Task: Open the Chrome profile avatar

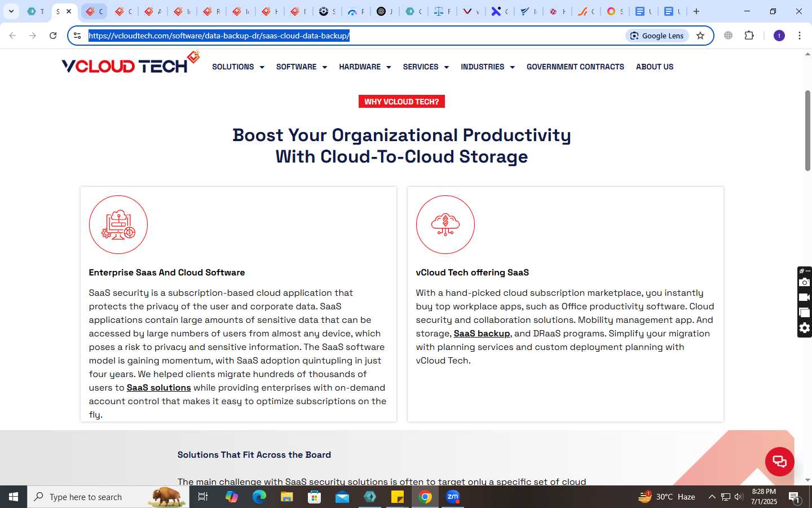Action: 779,36
